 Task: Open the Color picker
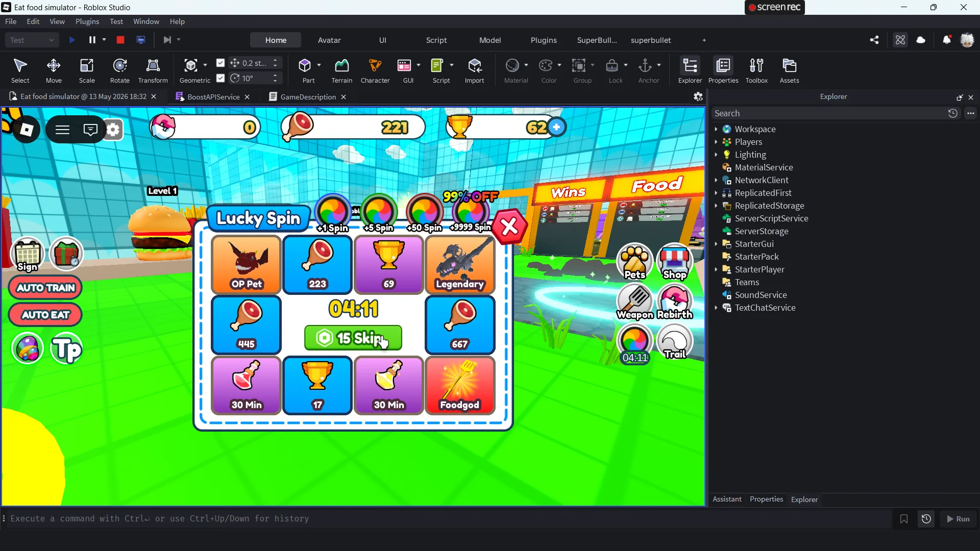[x=549, y=70]
